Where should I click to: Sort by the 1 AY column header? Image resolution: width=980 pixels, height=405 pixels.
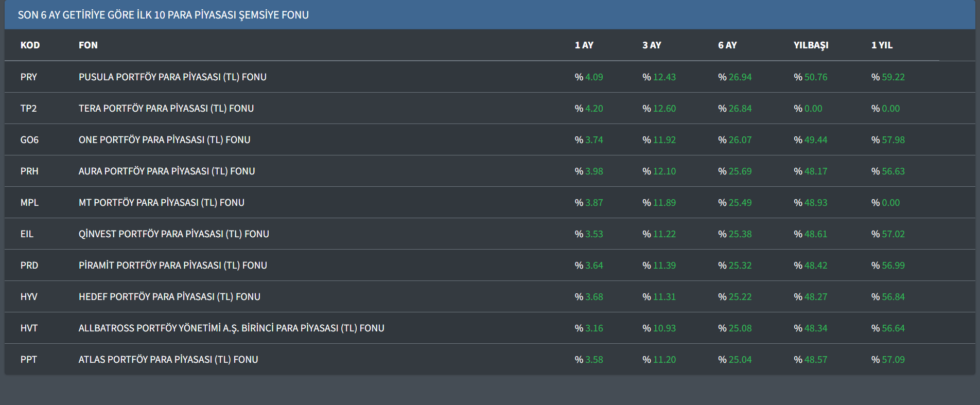[x=584, y=45]
